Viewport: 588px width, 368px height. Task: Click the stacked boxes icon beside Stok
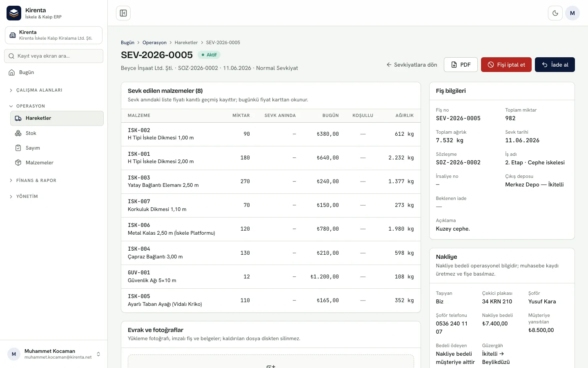pyautogui.click(x=18, y=133)
